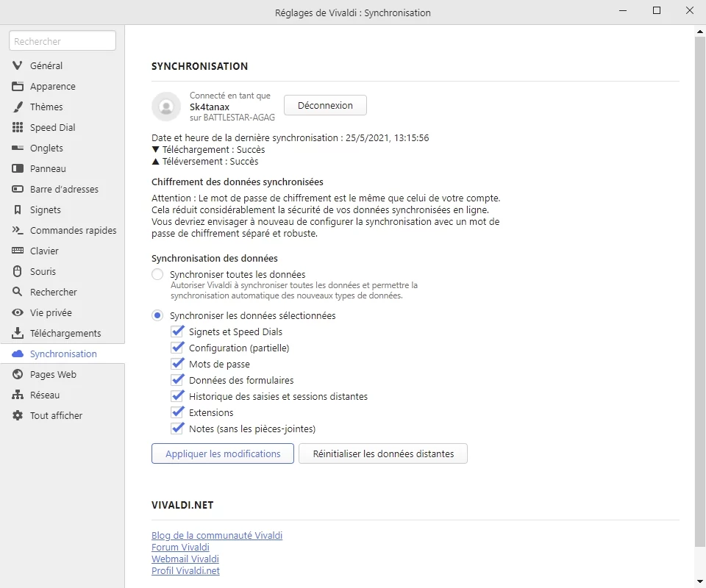The height and width of the screenshot is (588, 706).
Task: Open Pages Web settings
Action: tap(62, 374)
